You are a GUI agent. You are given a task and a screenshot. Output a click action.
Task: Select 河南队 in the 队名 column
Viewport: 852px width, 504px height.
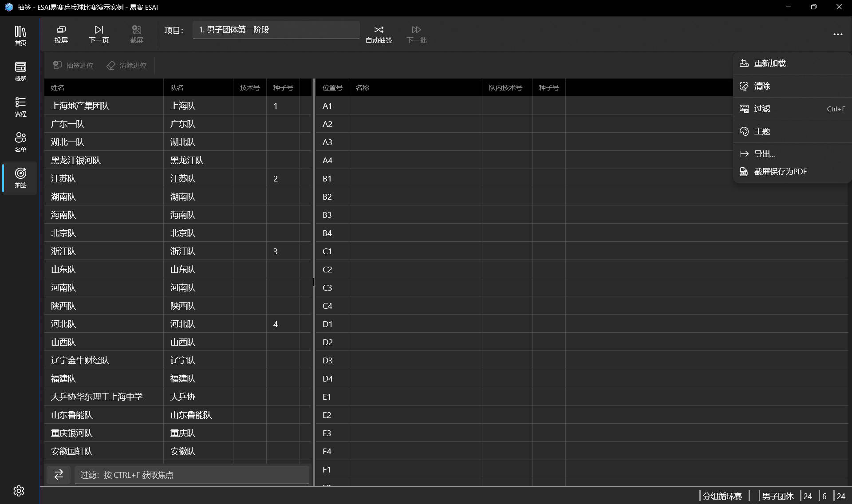tap(198, 287)
